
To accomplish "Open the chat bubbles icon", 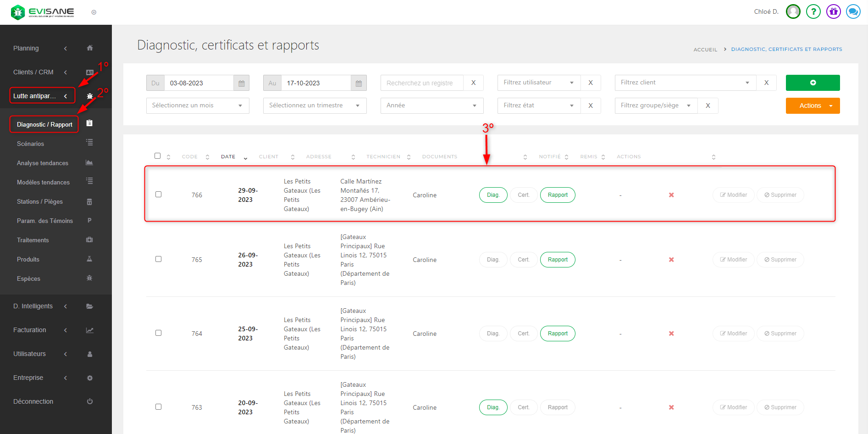I will (853, 11).
